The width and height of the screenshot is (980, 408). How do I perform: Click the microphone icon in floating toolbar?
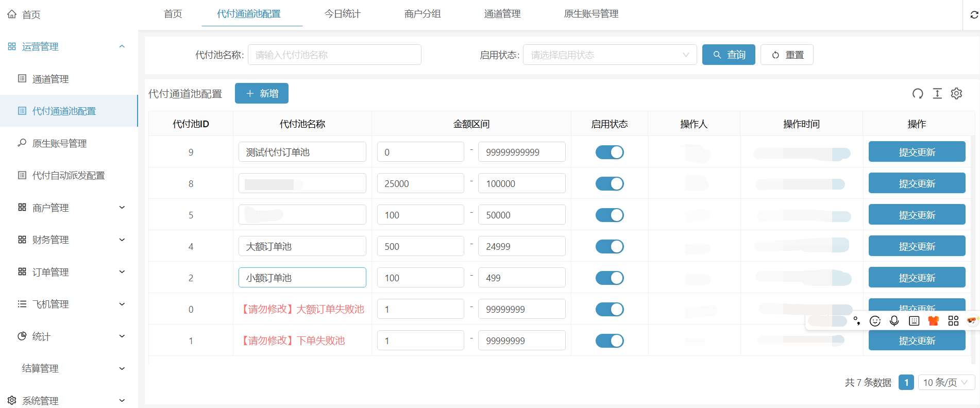tap(894, 321)
